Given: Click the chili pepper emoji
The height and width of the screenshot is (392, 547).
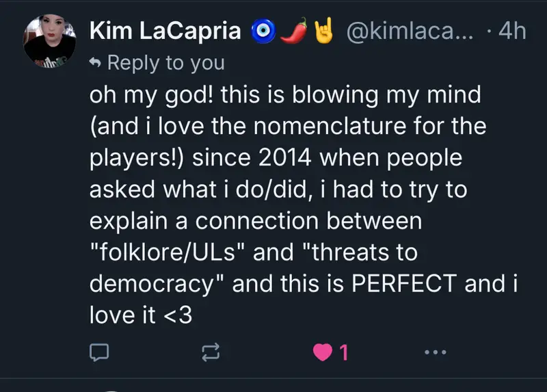Looking at the screenshot, I should coord(294,31).
